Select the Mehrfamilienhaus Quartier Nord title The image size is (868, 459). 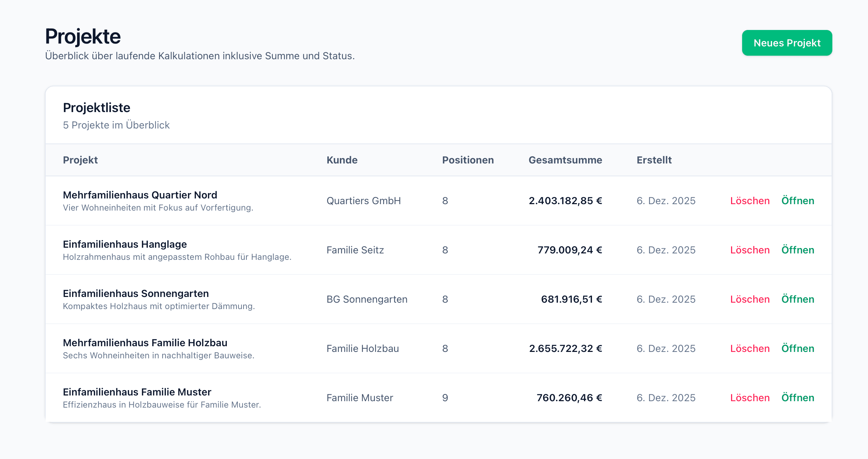(140, 195)
